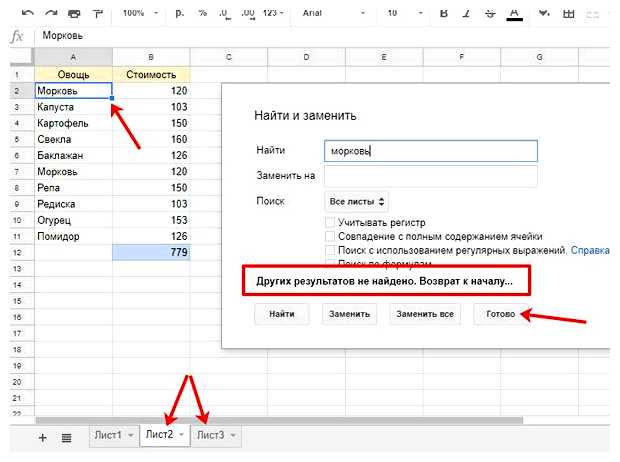Screen dimensions: 620x462
Task: Enable search with regular expressions checkbox
Action: [x=330, y=250]
